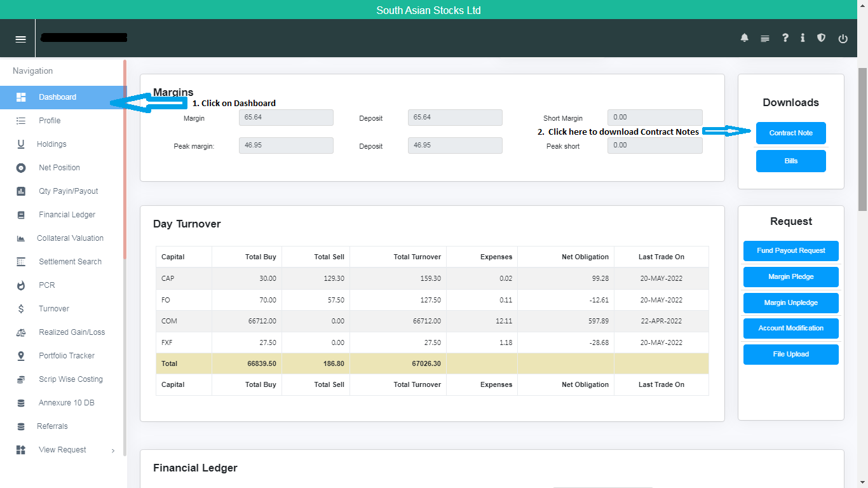Open the File Upload request
Image resolution: width=868 pixels, height=488 pixels.
790,354
